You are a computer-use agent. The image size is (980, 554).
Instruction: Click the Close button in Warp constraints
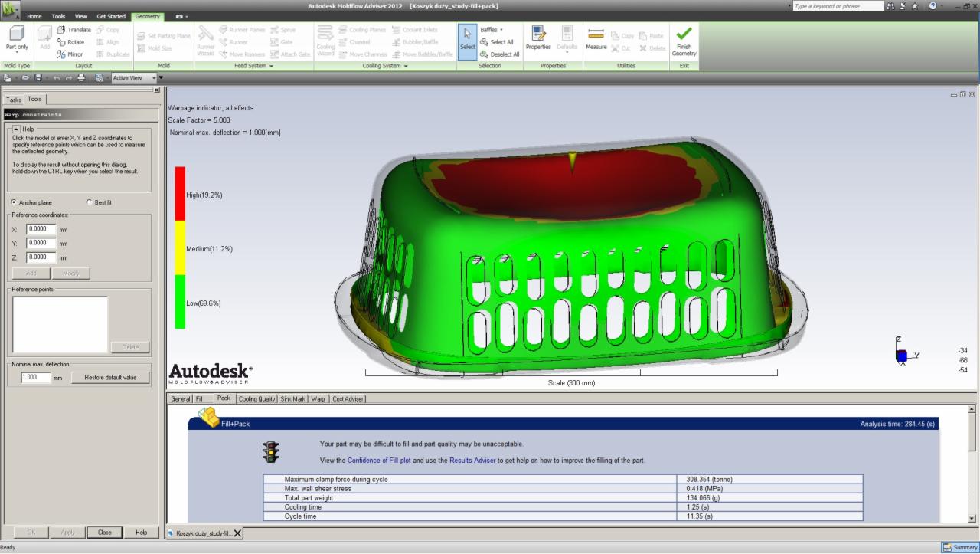click(104, 532)
